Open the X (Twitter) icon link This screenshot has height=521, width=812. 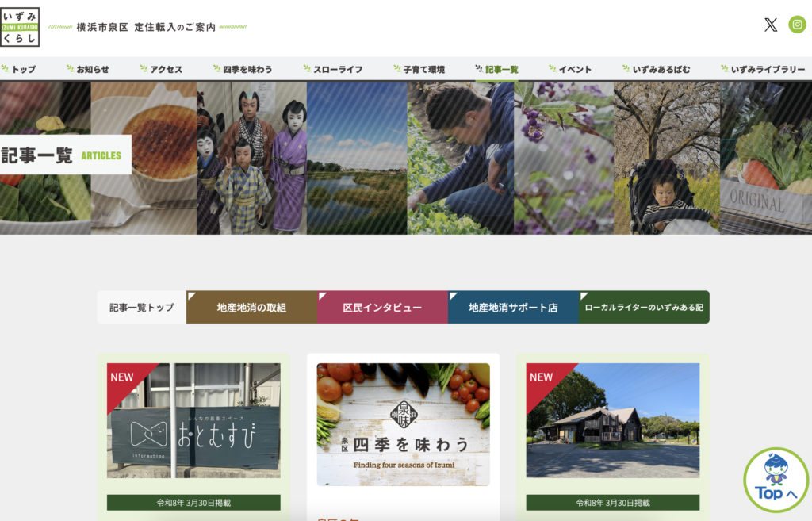tap(770, 25)
